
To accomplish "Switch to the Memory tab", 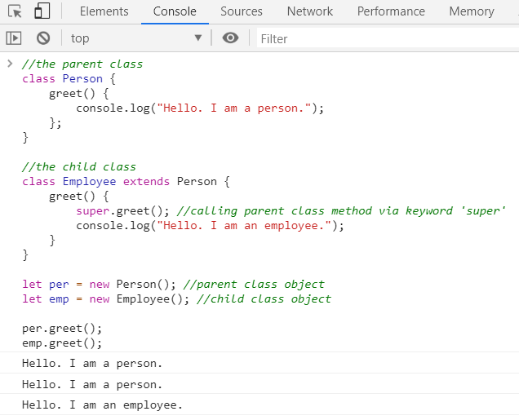I will point(471,11).
